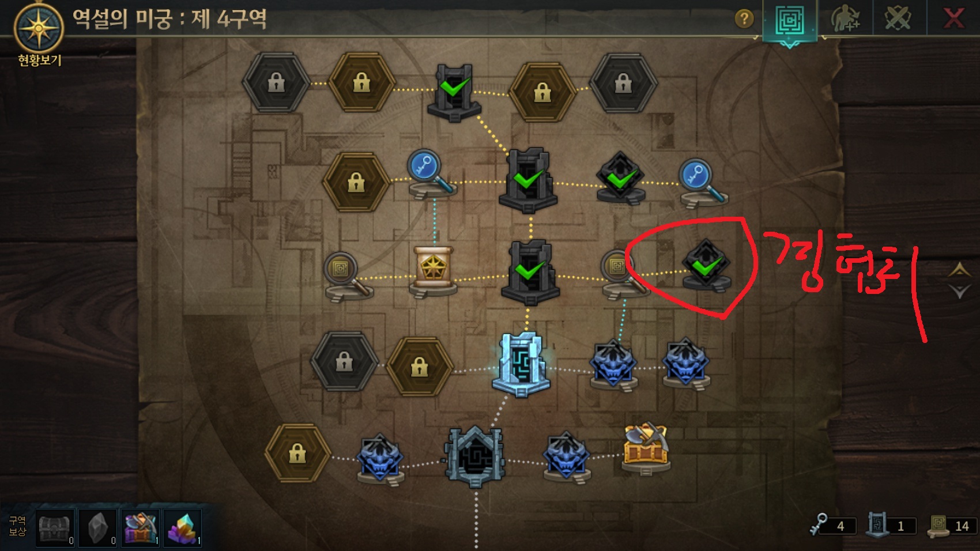Screen dimensions: 980x551
Task: Open the crossed swords battle icon
Action: tap(898, 19)
